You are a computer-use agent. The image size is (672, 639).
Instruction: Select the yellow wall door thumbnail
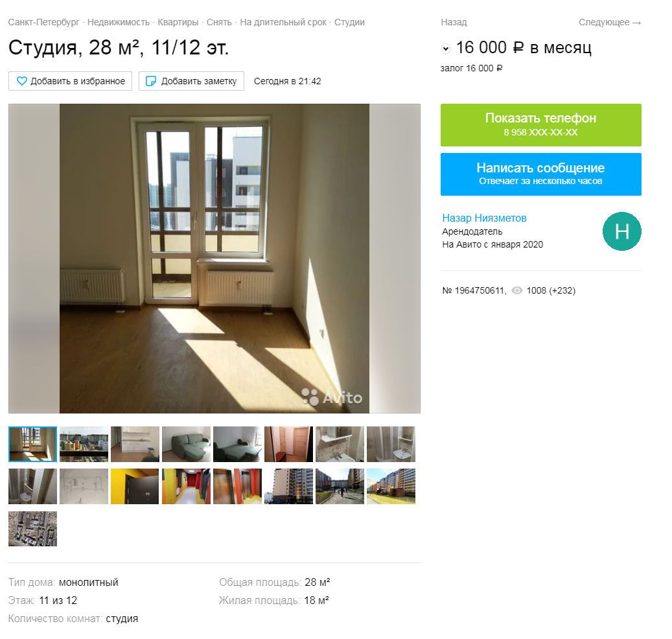(x=135, y=486)
